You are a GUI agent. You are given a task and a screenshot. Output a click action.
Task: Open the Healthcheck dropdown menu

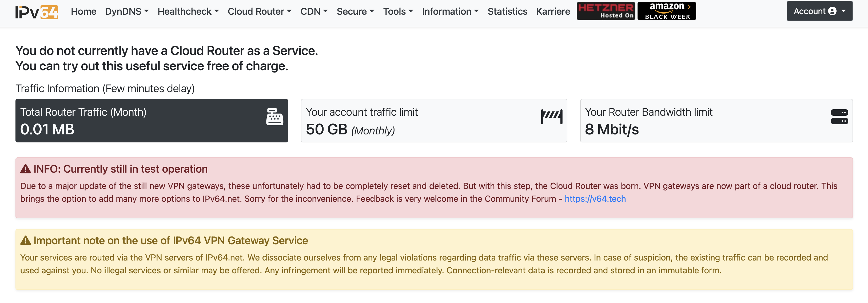click(x=188, y=11)
